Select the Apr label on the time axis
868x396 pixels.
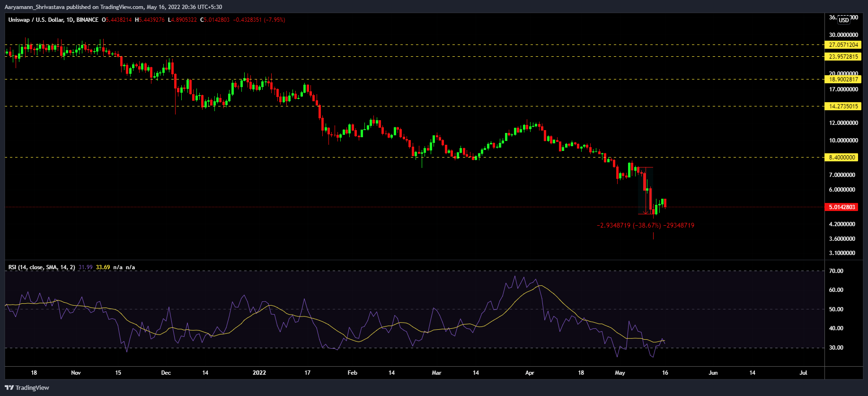pyautogui.click(x=530, y=373)
